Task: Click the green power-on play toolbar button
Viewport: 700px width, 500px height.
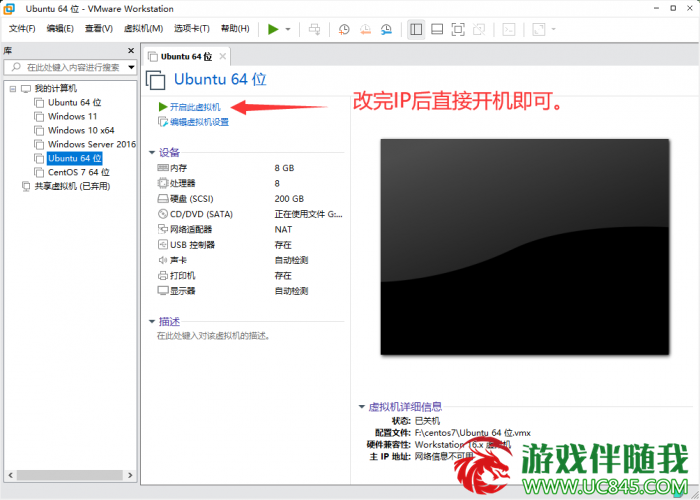Action: point(273,29)
